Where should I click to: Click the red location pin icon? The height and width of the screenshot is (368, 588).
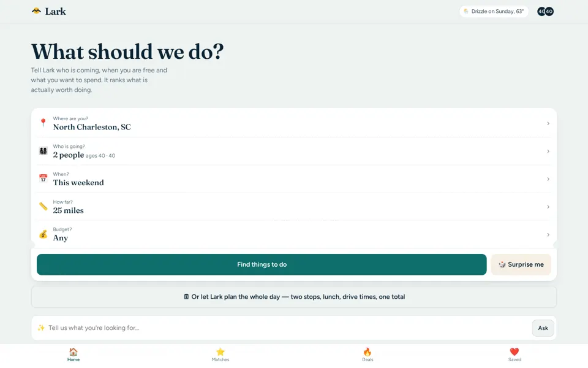(x=43, y=123)
